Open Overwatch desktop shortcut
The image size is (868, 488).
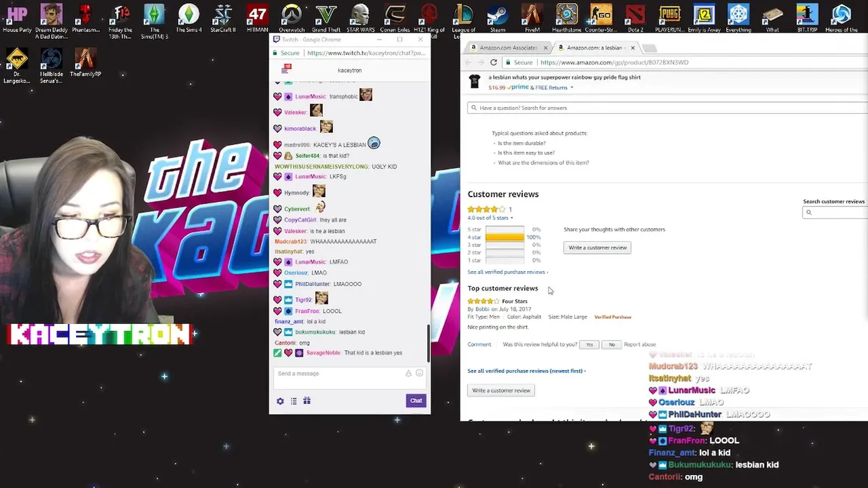coord(292,18)
